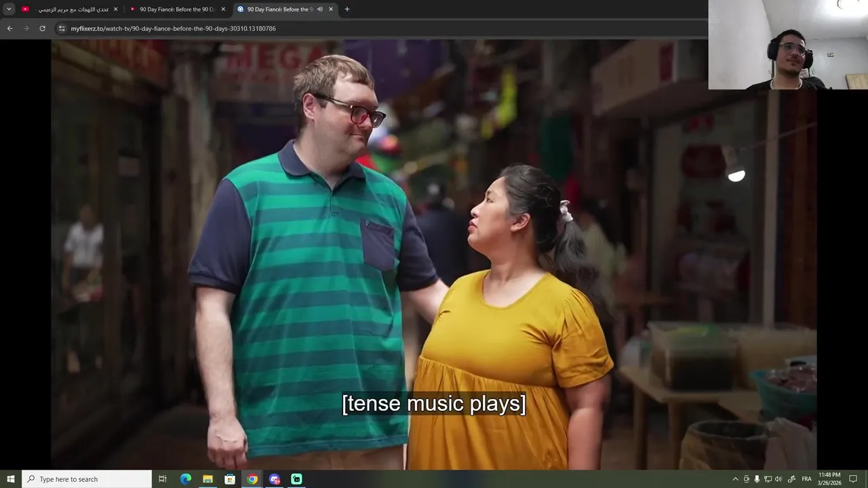
Task: Open the Windows notification center
Action: tap(853, 479)
